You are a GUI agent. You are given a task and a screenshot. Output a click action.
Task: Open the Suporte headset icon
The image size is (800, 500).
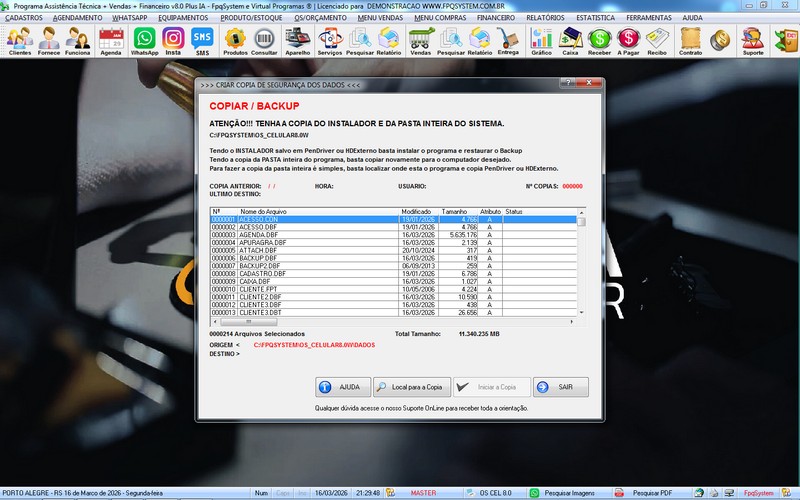coord(752,40)
